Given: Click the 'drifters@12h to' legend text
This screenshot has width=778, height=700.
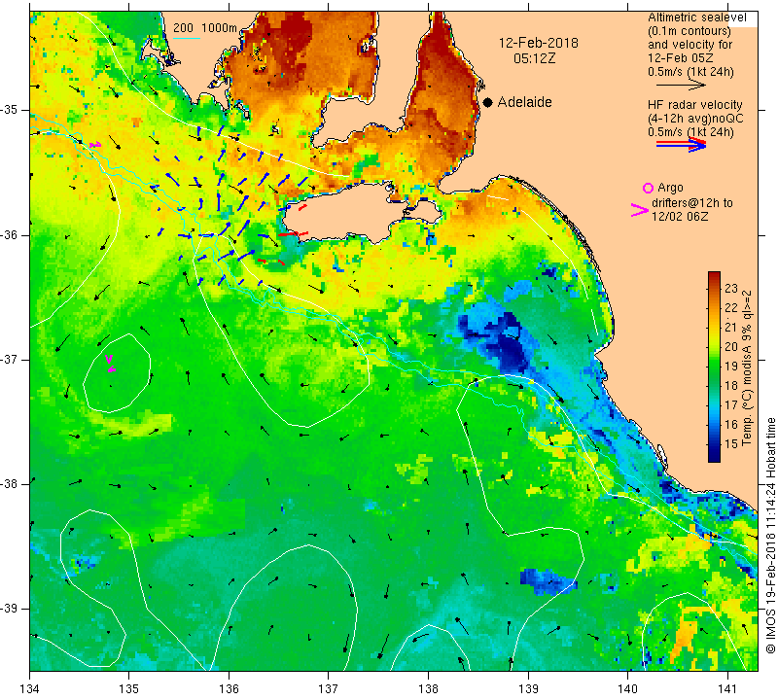Looking at the screenshot, I should click(692, 203).
